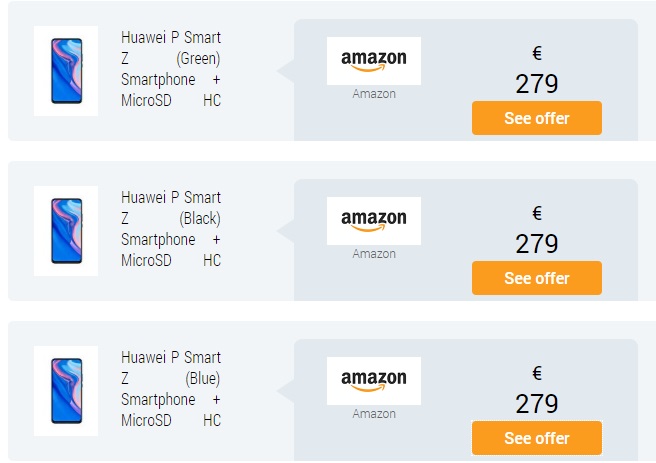Click the Amazon store name under the Black listing's logo
The width and height of the screenshot is (656, 463).
[x=374, y=254]
